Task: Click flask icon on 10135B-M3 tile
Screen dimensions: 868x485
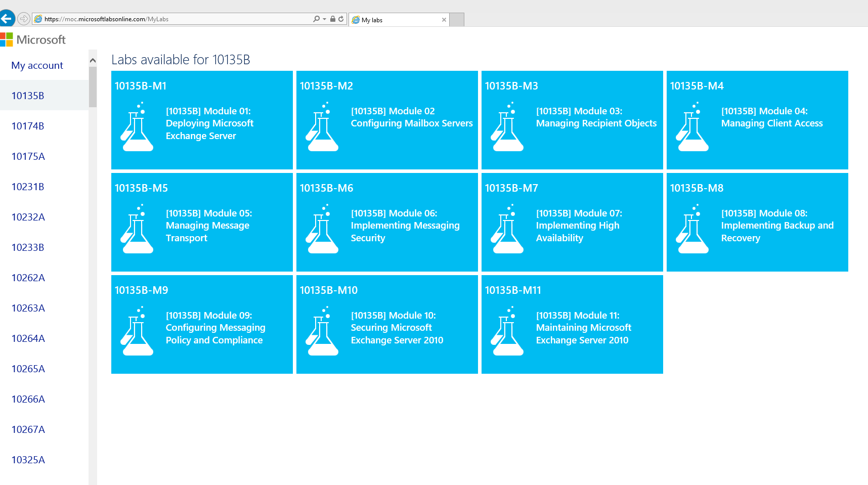Action: (x=507, y=126)
